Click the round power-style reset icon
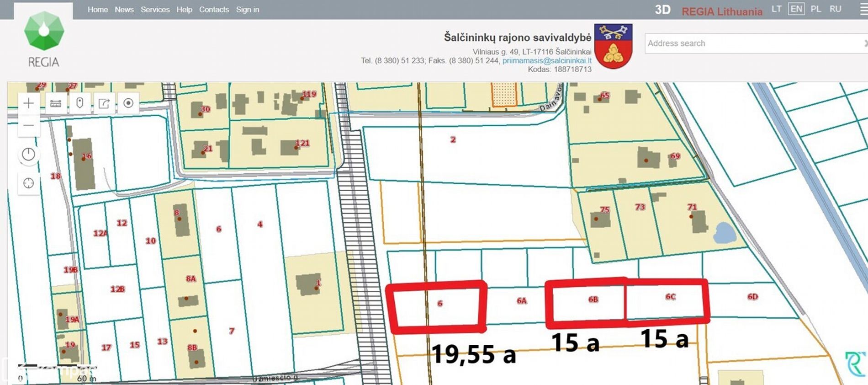Image resolution: width=868 pixels, height=385 pixels. point(28,155)
